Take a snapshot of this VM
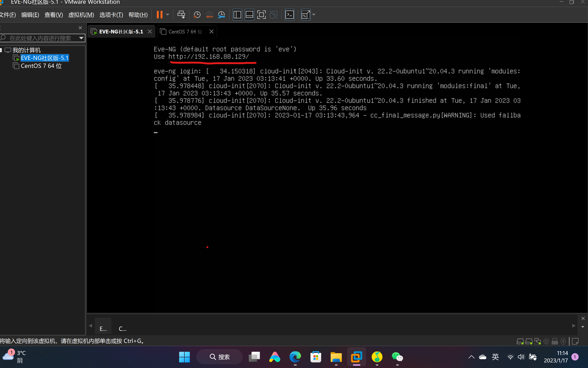588x368 pixels. (x=197, y=15)
